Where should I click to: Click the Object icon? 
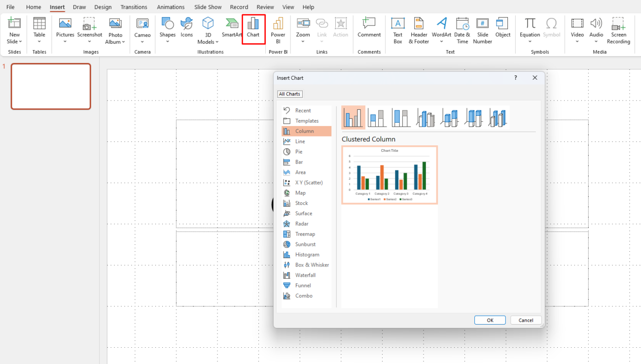[x=503, y=23]
